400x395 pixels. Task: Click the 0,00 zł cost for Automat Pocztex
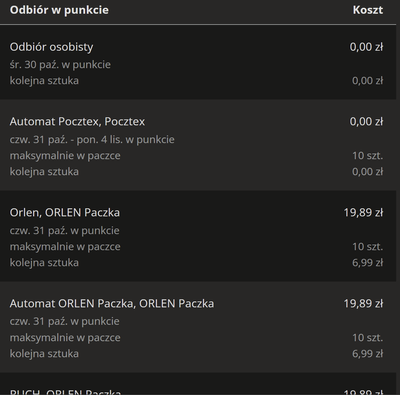click(x=366, y=122)
